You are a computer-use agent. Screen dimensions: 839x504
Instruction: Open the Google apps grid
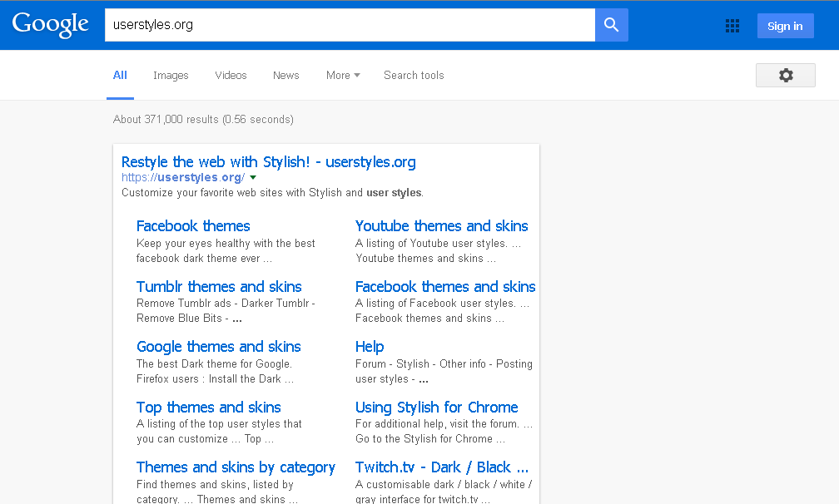[732, 26]
